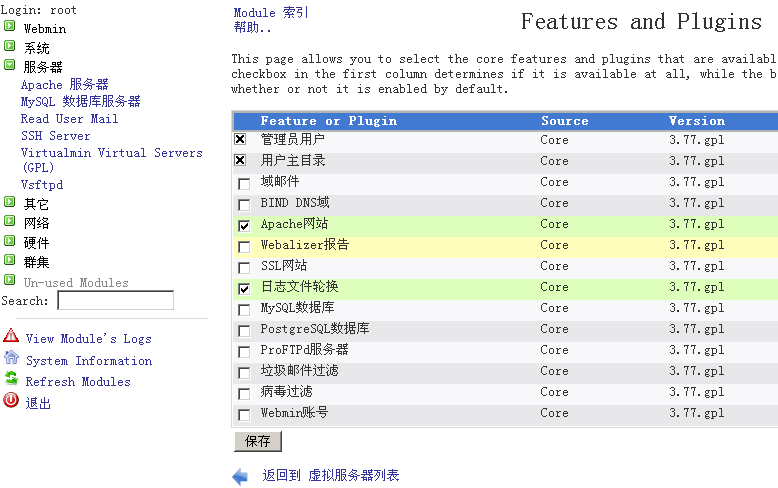This screenshot has height=488, width=778.
Task: Open Virtualmin Virtual Servers (GPL) link
Action: point(112,160)
